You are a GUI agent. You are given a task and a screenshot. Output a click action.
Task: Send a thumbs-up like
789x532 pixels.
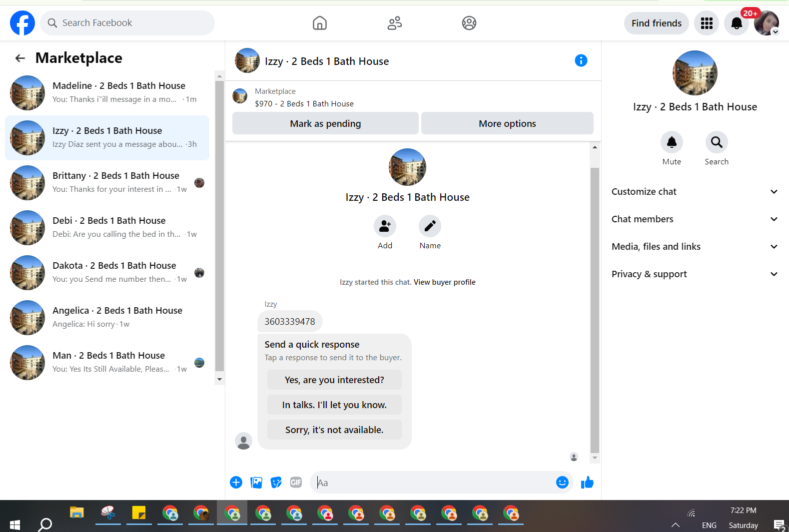[587, 483]
